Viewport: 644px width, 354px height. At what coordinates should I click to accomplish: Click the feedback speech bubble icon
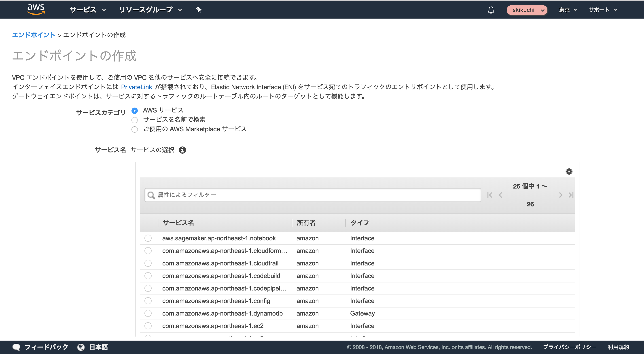click(x=17, y=347)
